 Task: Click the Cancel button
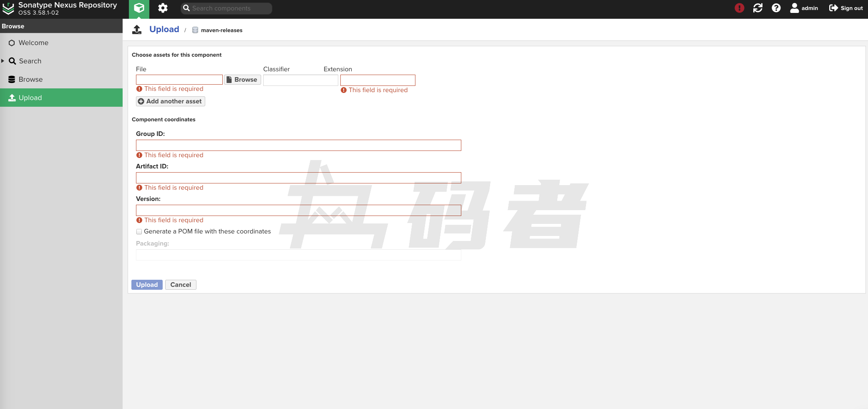181,285
